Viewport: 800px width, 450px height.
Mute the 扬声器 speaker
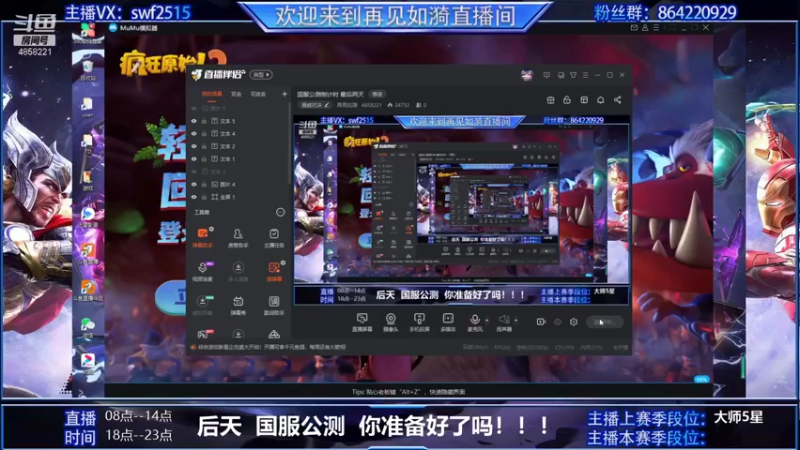(504, 322)
